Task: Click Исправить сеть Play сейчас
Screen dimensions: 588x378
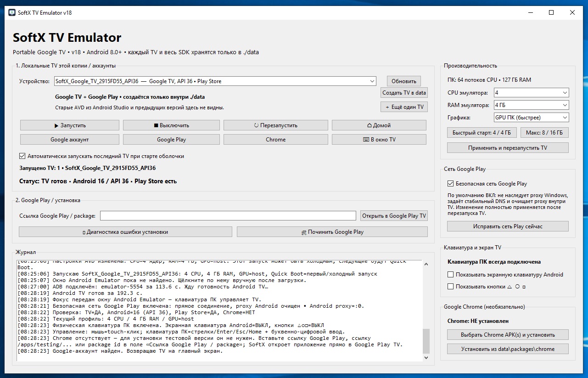Action: point(508,226)
